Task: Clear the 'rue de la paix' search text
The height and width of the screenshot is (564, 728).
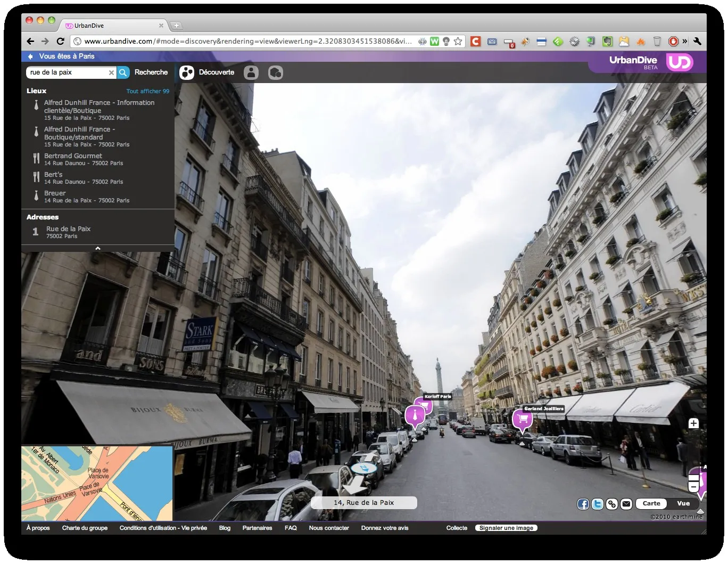Action: 111,72
